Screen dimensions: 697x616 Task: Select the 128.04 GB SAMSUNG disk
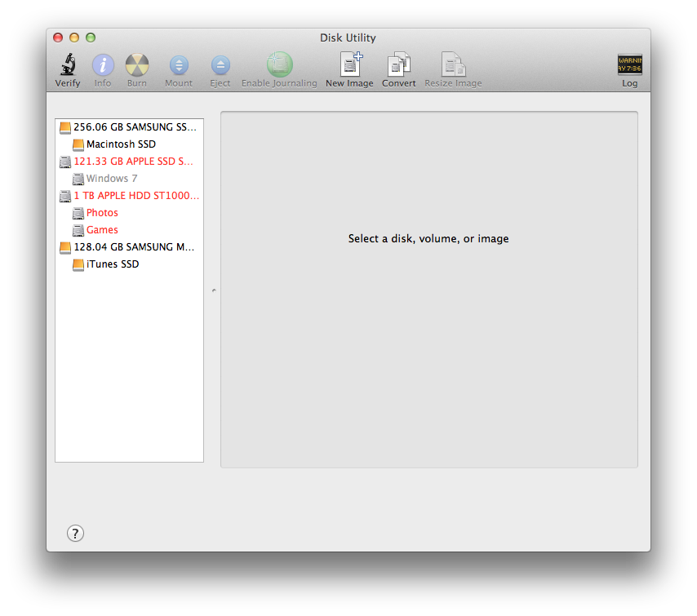[x=129, y=247]
